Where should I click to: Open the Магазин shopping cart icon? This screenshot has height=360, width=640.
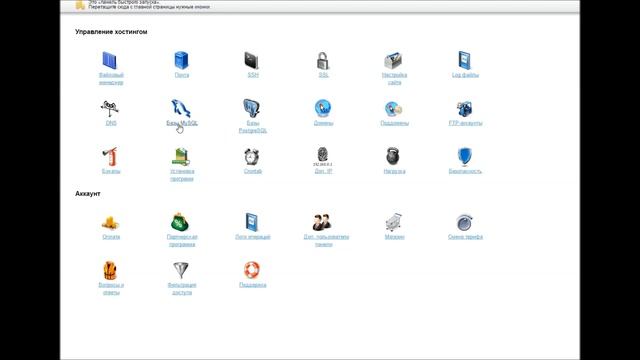[x=394, y=222]
